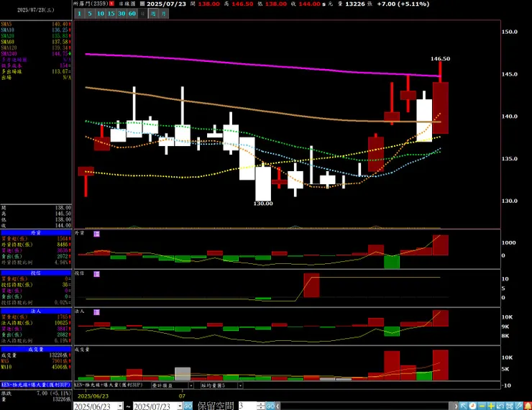The image size is (532, 410).
Task: Click the blue 法人 section header
Action: tap(36, 311)
